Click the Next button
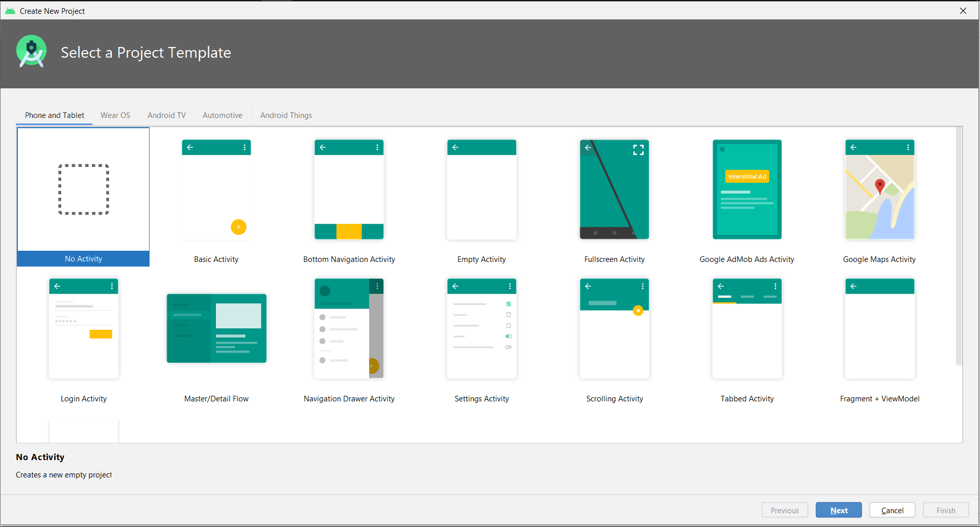This screenshot has width=980, height=527. click(839, 510)
